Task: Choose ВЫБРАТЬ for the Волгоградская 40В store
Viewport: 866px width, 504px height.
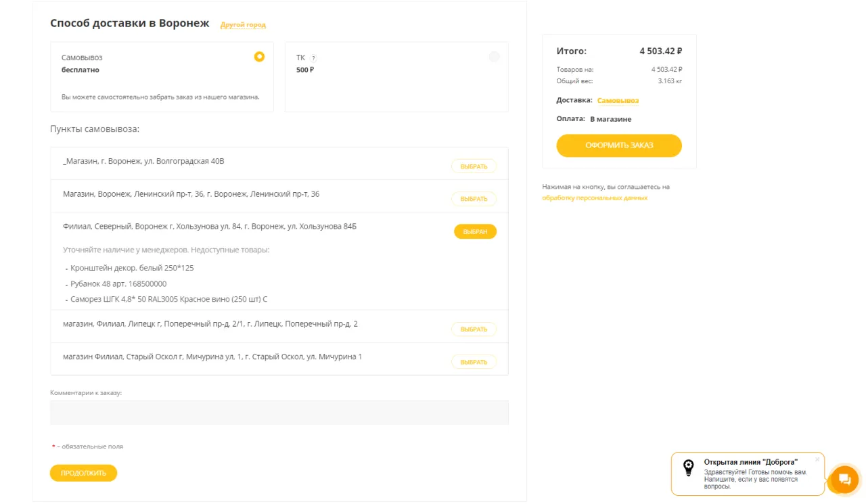Action: tap(474, 164)
